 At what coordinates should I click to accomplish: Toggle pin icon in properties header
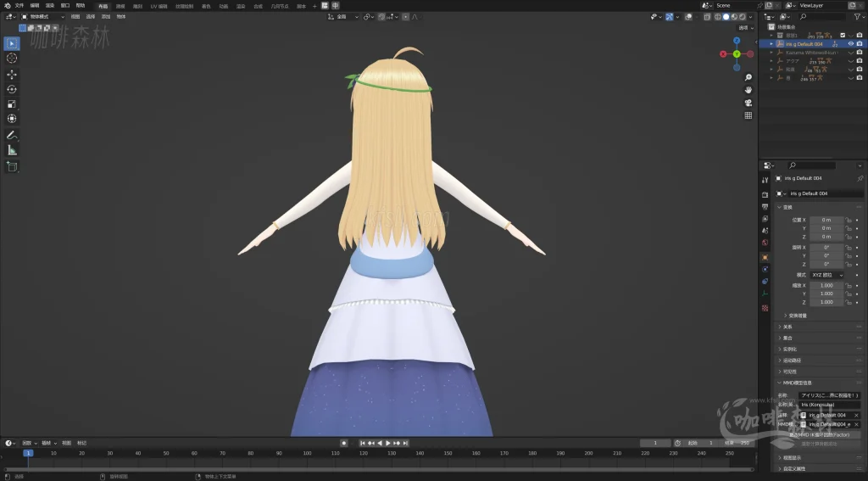click(x=860, y=178)
